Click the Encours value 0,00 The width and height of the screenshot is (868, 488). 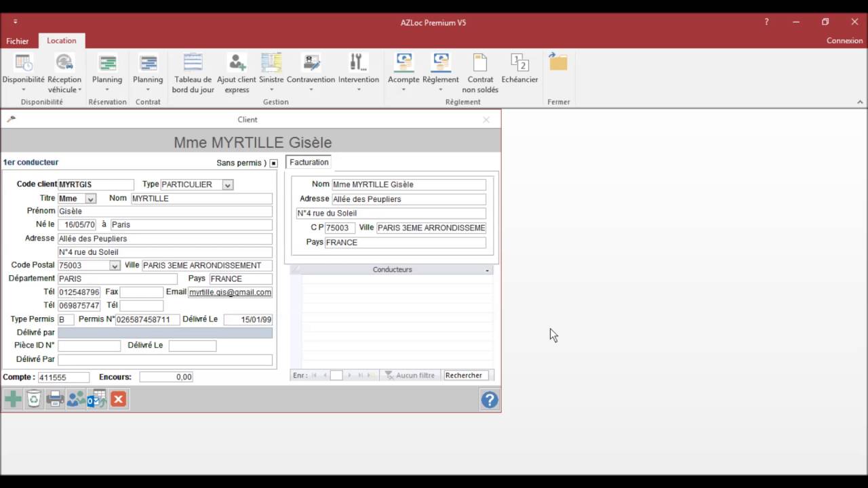[166, 377]
